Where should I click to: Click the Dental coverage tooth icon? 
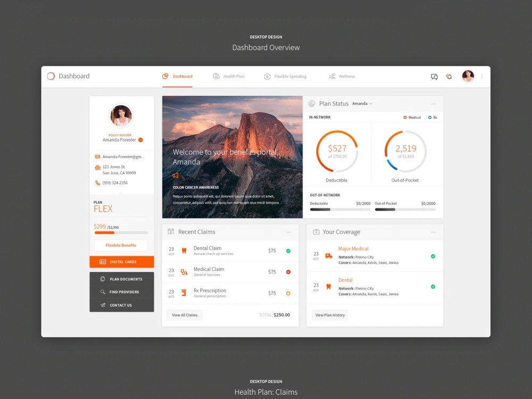328,286
